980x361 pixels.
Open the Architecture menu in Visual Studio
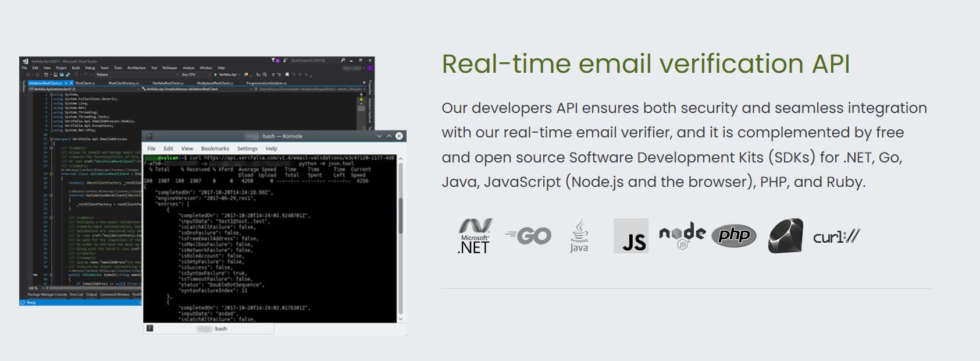click(x=137, y=68)
